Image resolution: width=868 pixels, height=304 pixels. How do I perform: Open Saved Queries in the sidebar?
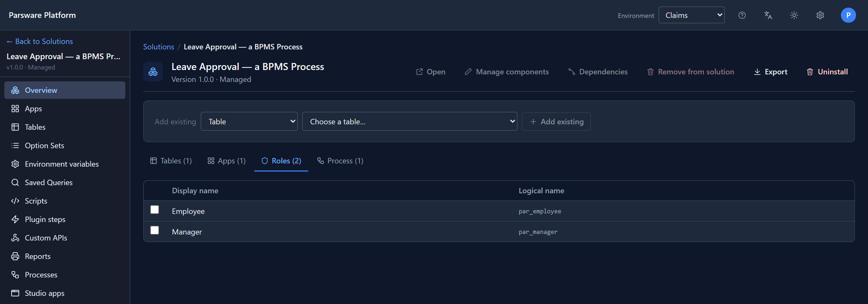click(65, 182)
